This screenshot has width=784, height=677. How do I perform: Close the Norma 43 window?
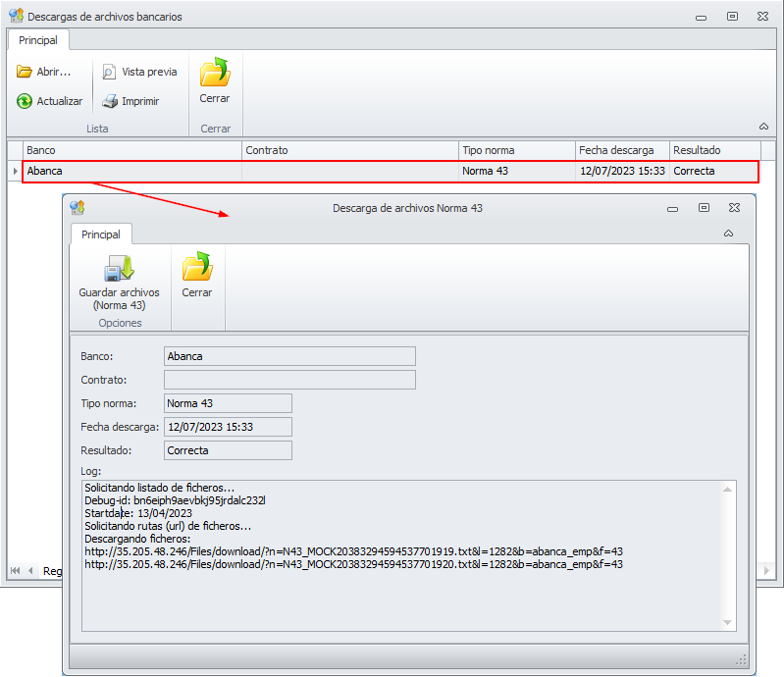pos(735,207)
